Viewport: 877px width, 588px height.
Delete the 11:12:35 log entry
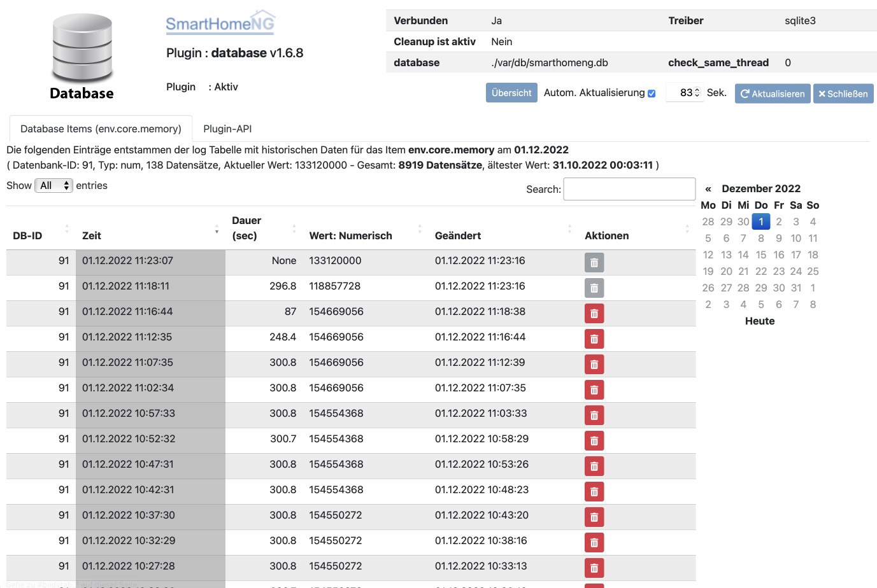pos(594,339)
